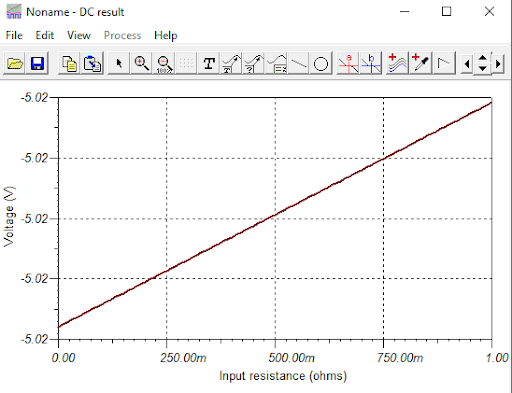512x393 pixels.
Task: Click the 250.00m x-axis value
Action: [183, 358]
